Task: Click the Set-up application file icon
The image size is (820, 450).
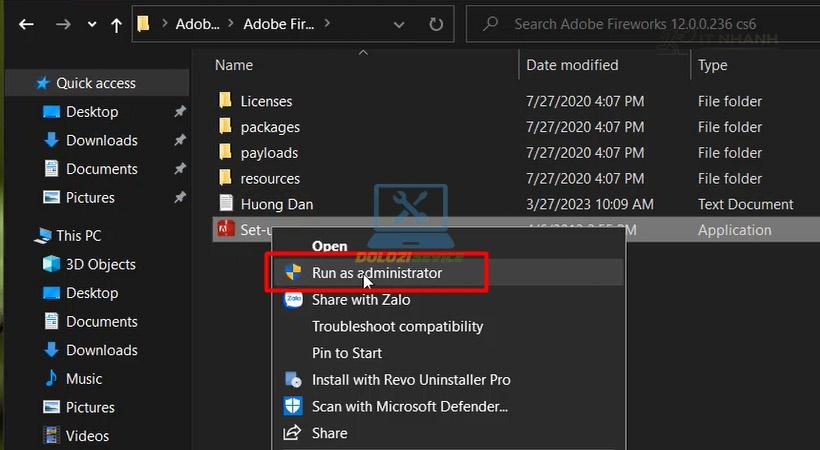Action: click(225, 230)
